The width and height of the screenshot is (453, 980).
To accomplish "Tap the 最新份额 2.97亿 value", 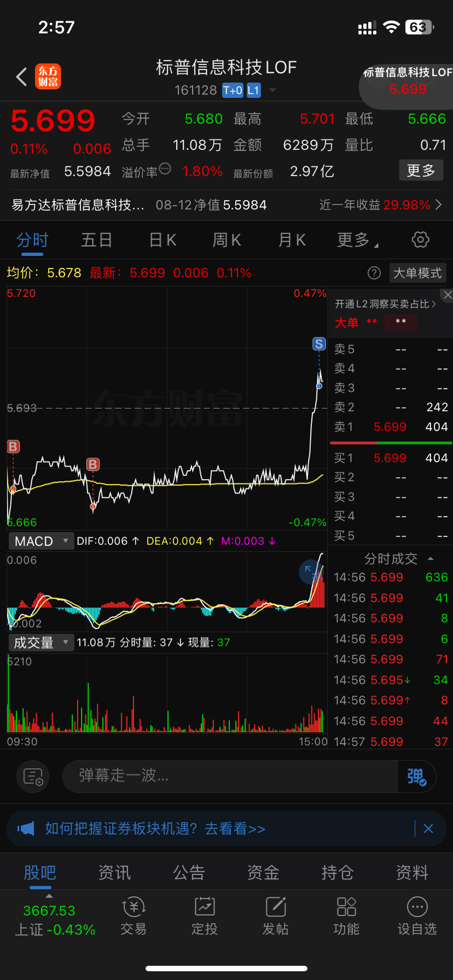I will pos(312,172).
